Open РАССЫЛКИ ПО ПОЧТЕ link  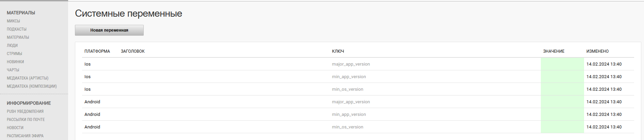tap(26, 120)
